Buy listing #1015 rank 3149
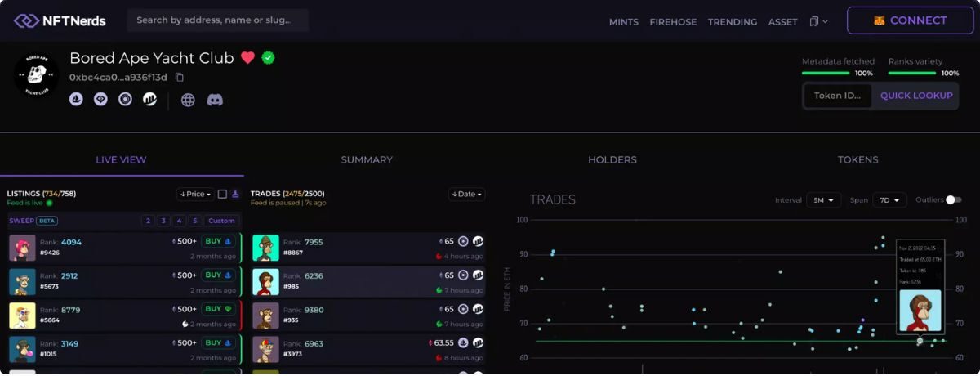This screenshot has width=980, height=376. point(217,343)
